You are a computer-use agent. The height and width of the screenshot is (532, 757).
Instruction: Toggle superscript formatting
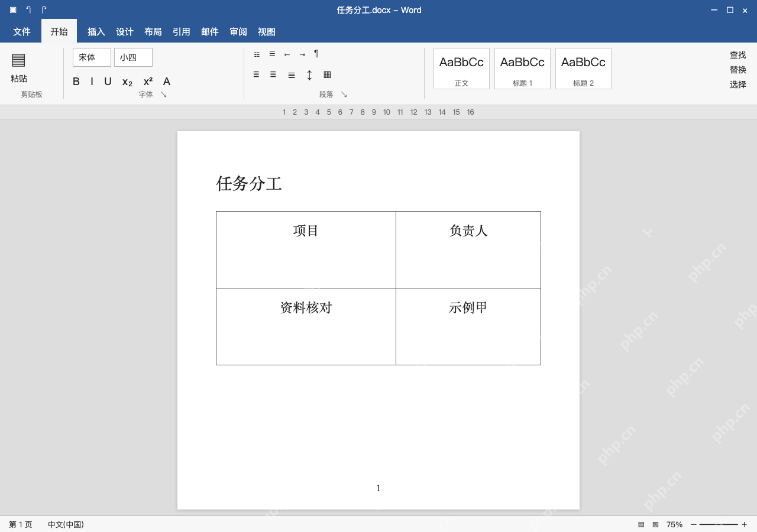(148, 82)
